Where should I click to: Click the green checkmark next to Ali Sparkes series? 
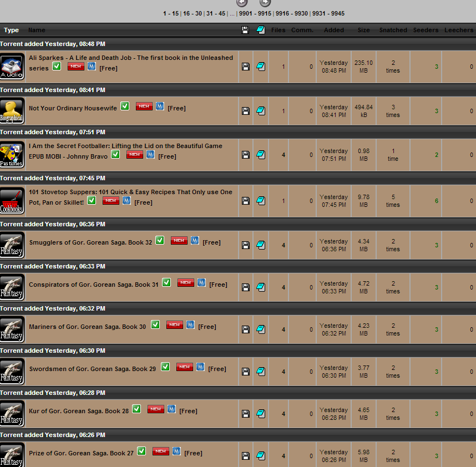pyautogui.click(x=57, y=66)
